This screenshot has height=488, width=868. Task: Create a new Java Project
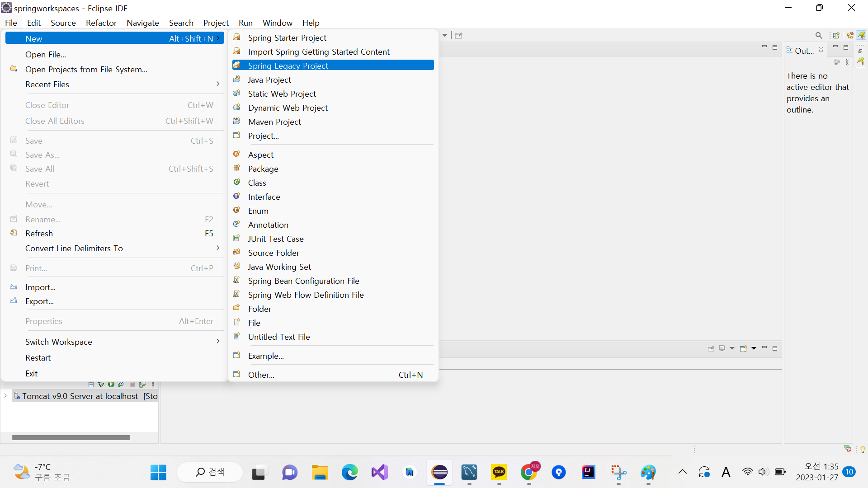click(333, 80)
